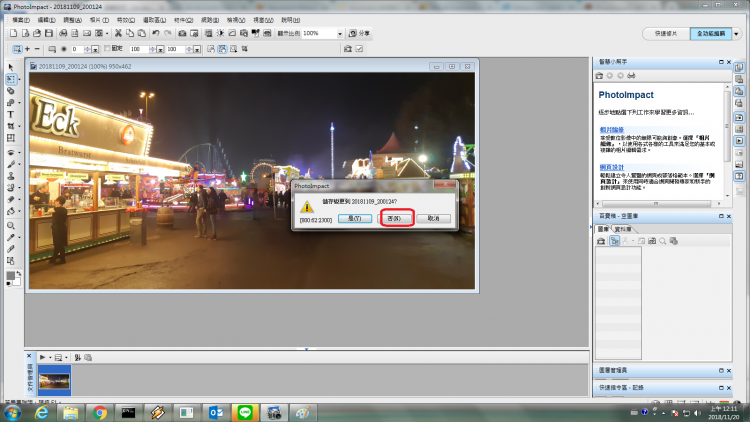Click the subtract-from-selection minus icon
750x422 pixels.
coord(37,49)
